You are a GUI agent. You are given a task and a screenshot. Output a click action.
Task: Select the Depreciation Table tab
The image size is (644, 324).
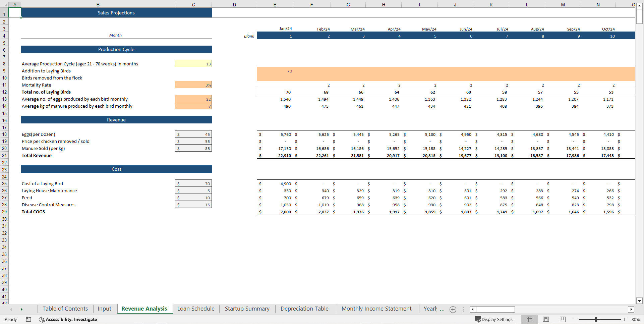click(x=304, y=309)
